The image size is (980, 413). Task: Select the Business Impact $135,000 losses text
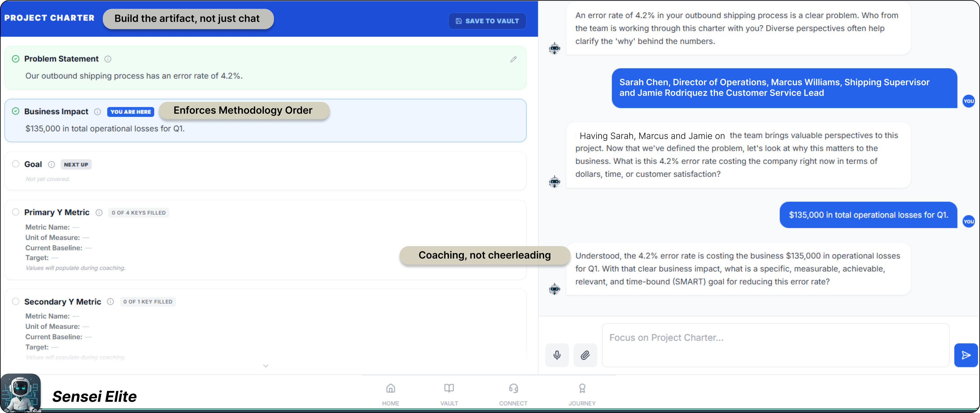pyautogui.click(x=105, y=128)
